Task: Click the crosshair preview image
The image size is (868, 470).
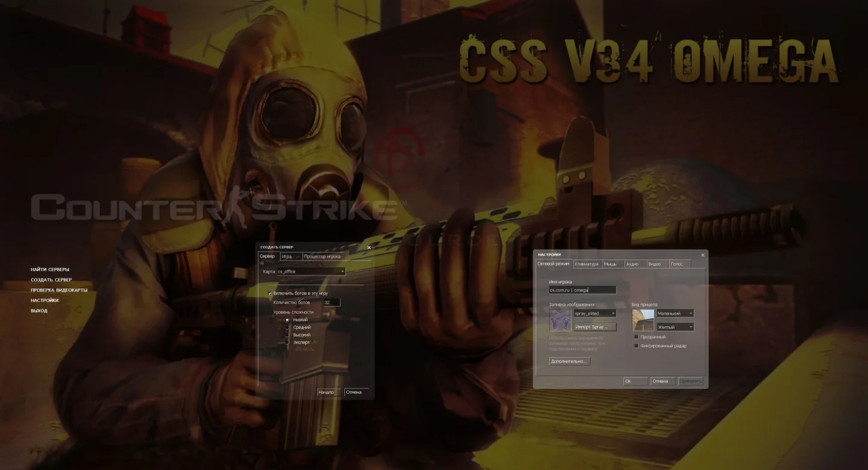Action: pyautogui.click(x=643, y=320)
